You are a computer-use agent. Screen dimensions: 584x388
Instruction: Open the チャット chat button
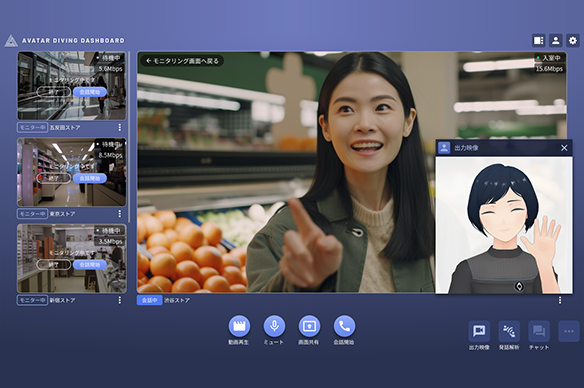pos(539,331)
